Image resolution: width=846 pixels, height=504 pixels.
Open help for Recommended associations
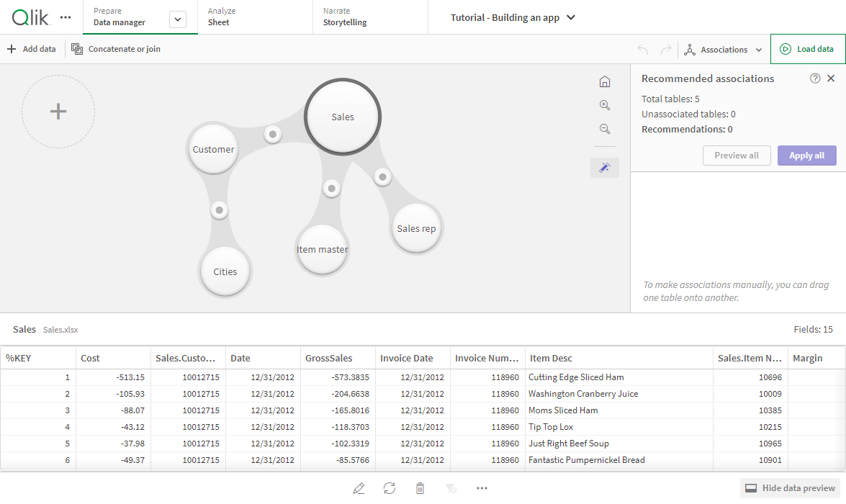pyautogui.click(x=815, y=78)
